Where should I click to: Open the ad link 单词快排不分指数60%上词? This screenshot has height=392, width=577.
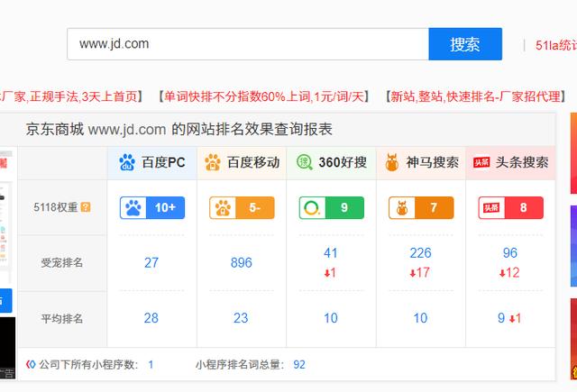[263, 96]
